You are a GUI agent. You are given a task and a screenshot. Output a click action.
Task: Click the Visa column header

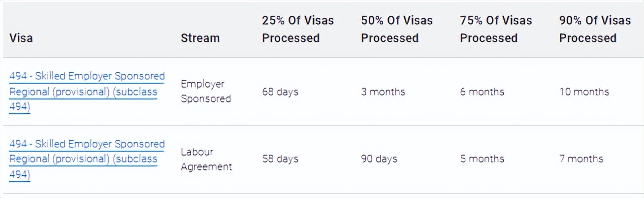click(21, 38)
